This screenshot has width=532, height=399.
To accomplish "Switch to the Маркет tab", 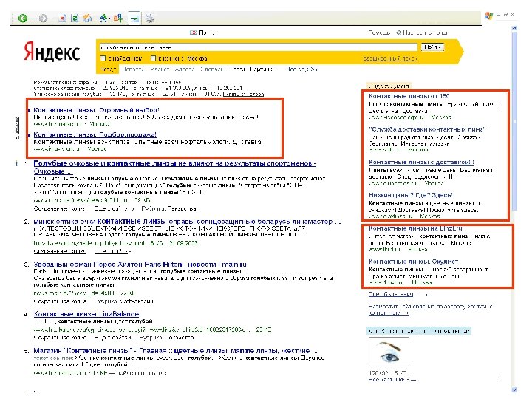I will tap(160, 69).
